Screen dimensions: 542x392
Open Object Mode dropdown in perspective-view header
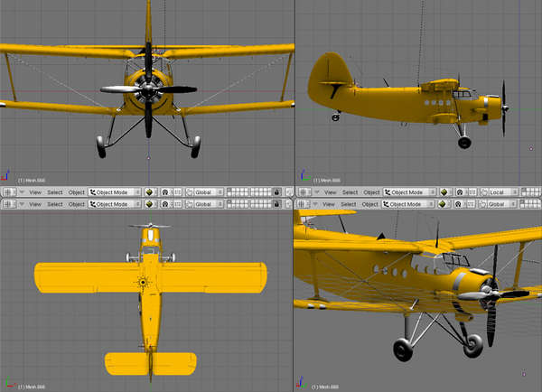408,204
